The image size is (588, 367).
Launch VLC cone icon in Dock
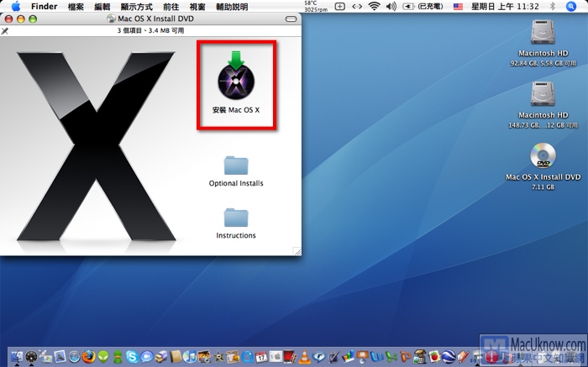(x=304, y=357)
